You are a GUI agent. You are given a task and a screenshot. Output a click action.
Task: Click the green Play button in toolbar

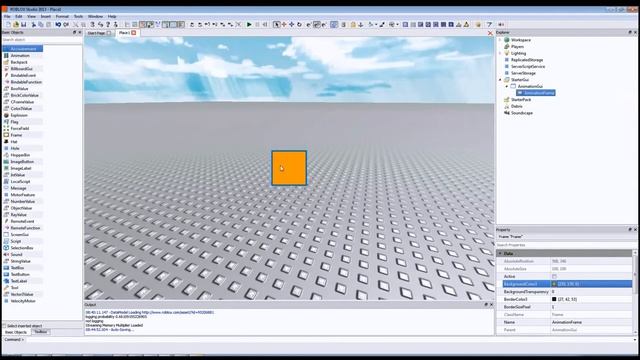249,24
